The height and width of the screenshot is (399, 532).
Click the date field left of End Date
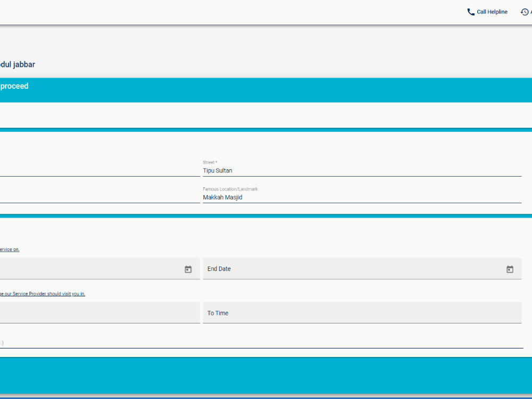pos(90,269)
